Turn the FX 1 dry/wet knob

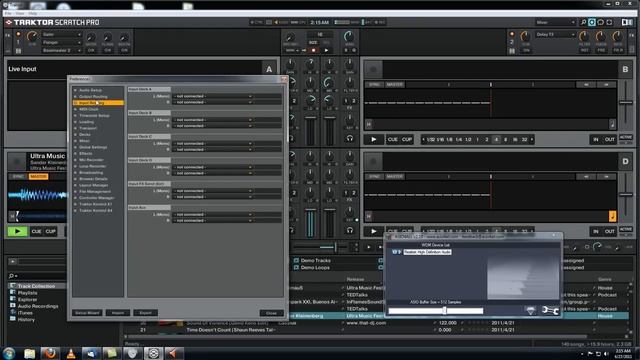coord(32,36)
